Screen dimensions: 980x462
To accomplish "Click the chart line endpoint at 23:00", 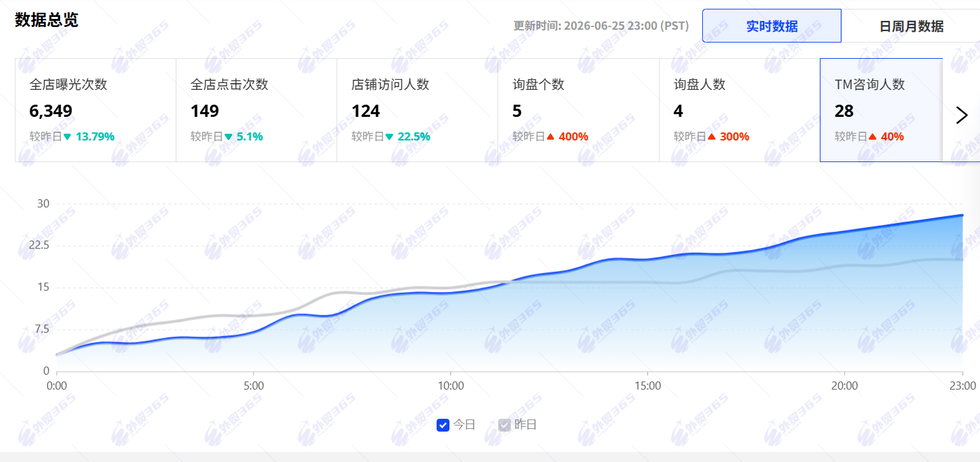I will point(962,215).
